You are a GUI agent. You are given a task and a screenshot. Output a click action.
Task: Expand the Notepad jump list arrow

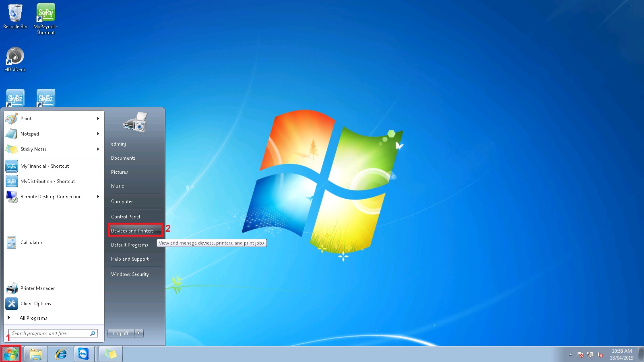click(x=98, y=134)
